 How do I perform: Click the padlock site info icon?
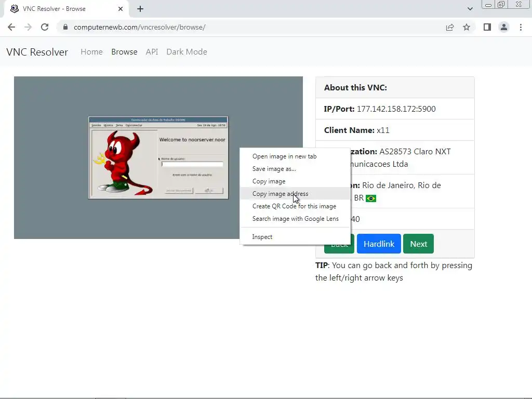point(65,27)
